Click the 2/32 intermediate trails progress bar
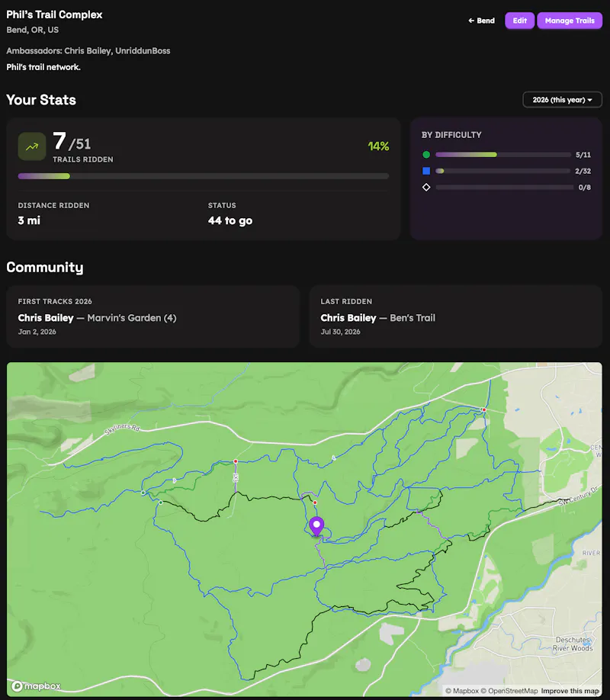The width and height of the screenshot is (610, 700). (x=502, y=171)
